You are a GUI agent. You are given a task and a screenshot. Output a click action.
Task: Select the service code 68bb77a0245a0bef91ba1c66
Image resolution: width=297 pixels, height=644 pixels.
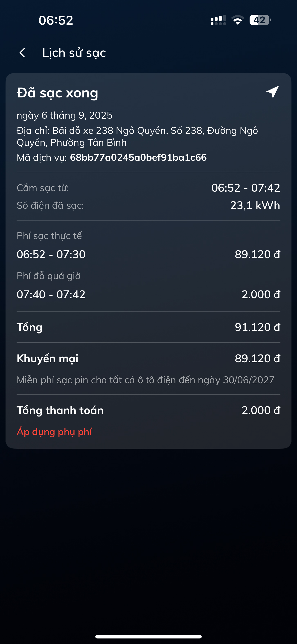[x=138, y=158]
